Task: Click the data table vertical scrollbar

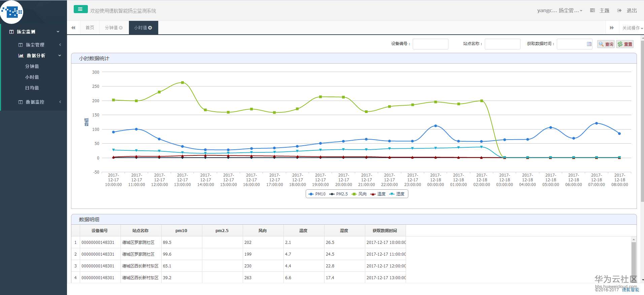Action: click(x=634, y=259)
